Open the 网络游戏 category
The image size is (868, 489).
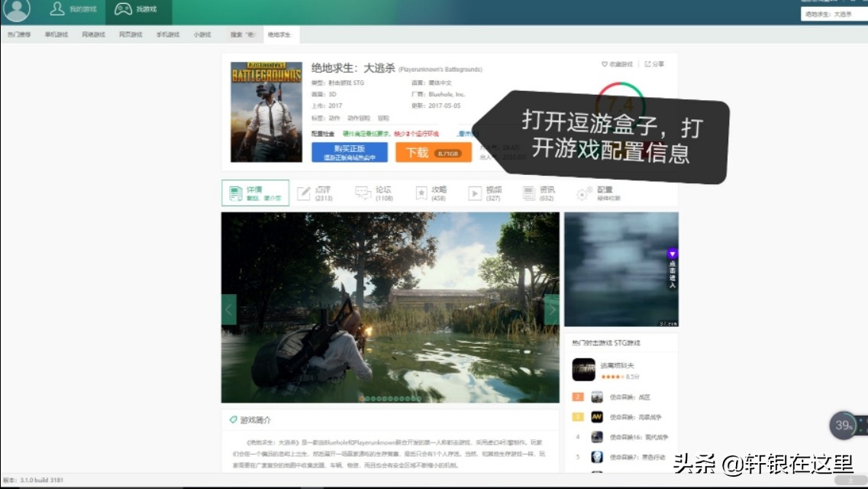coord(94,34)
